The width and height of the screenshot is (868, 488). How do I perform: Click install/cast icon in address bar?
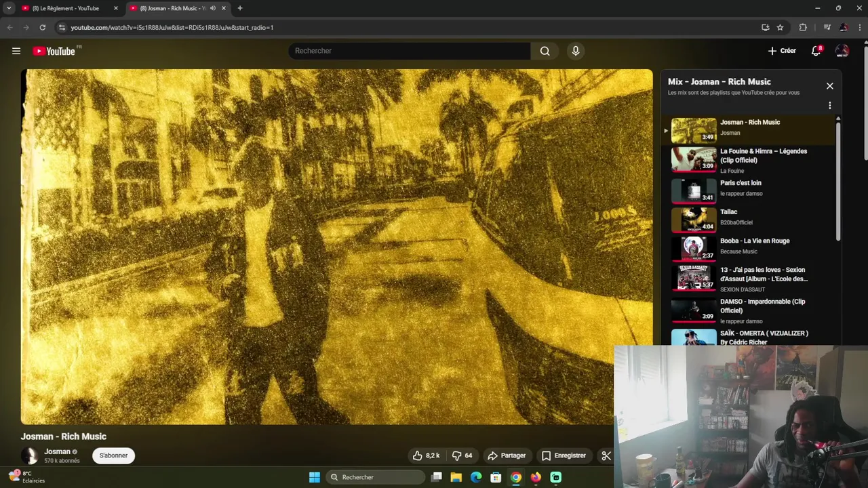[x=765, y=27]
